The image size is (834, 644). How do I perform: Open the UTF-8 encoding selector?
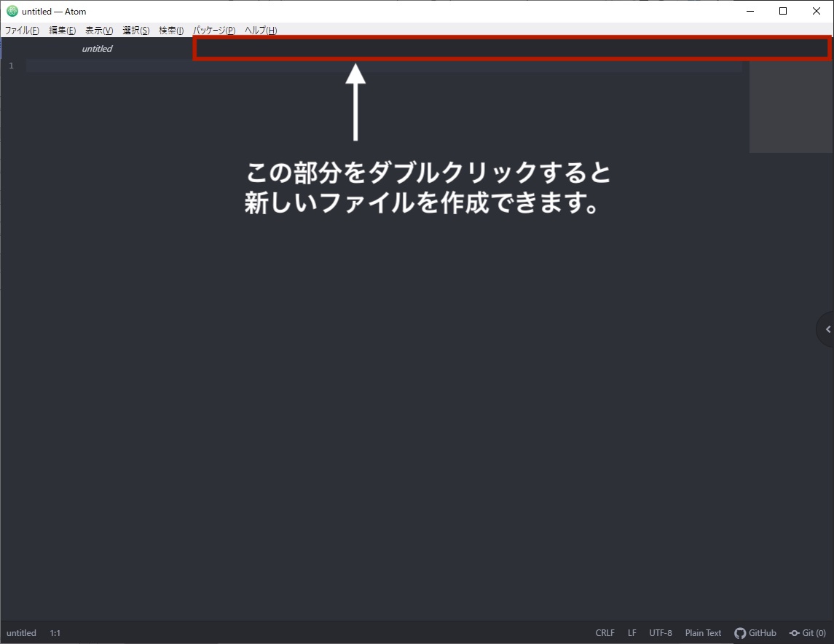coord(661,633)
